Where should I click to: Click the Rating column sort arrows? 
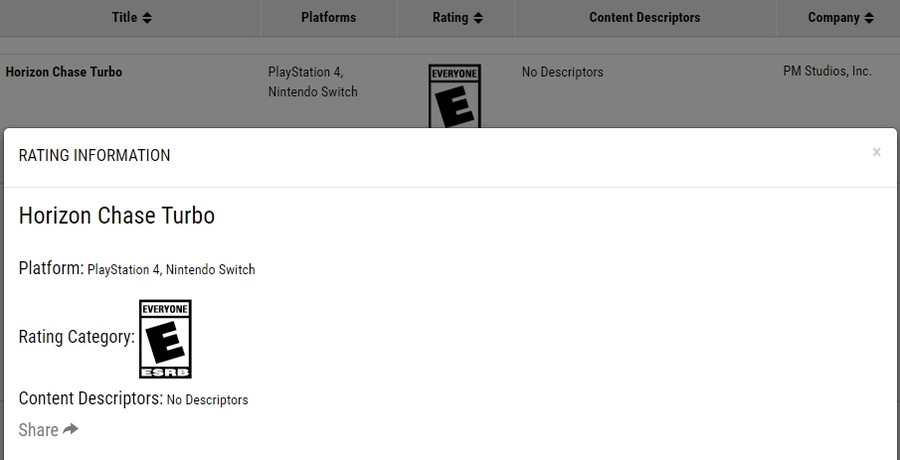pyautogui.click(x=478, y=18)
